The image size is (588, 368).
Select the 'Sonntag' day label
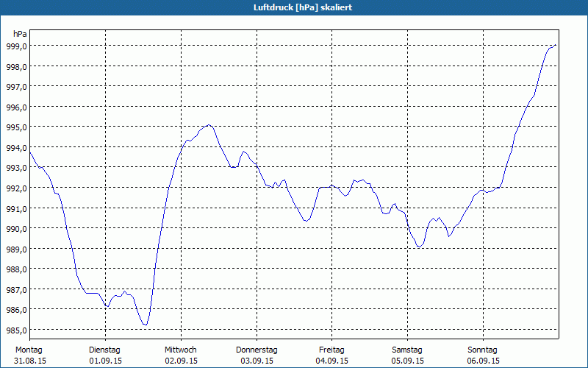(x=482, y=350)
